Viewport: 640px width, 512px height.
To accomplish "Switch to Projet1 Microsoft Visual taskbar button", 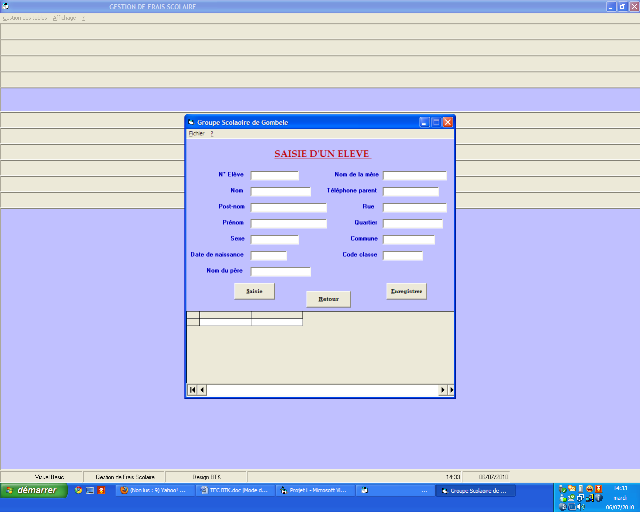I will click(x=315, y=490).
